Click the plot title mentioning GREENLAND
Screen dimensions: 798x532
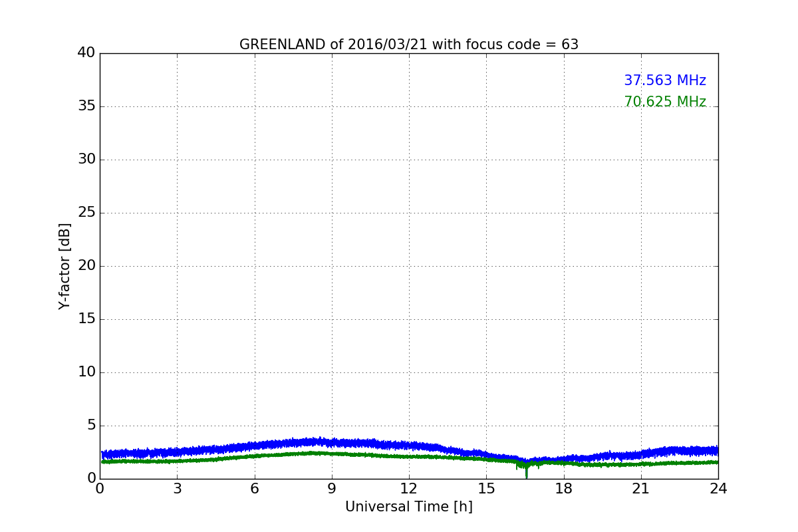[409, 45]
